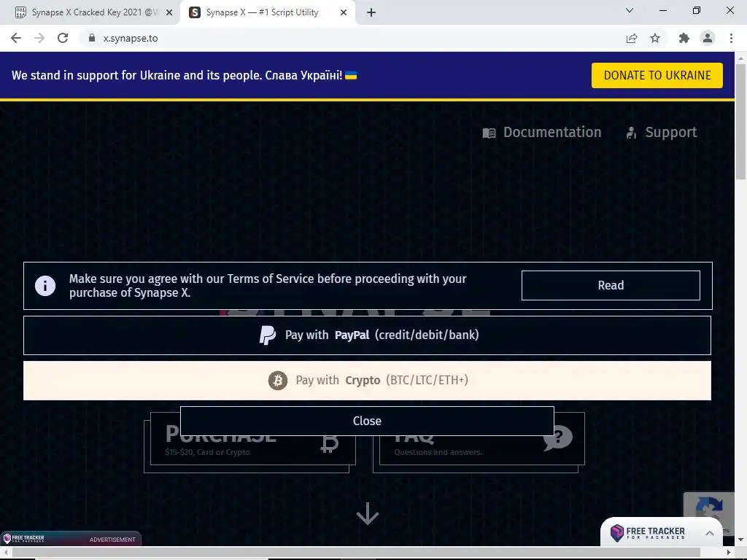Click the Ukraine support banner text

click(x=184, y=75)
